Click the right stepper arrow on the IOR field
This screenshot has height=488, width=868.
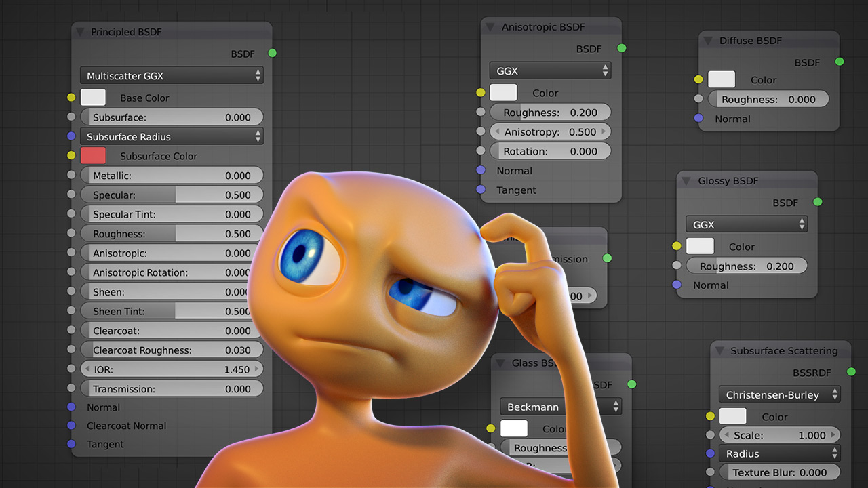(257, 369)
